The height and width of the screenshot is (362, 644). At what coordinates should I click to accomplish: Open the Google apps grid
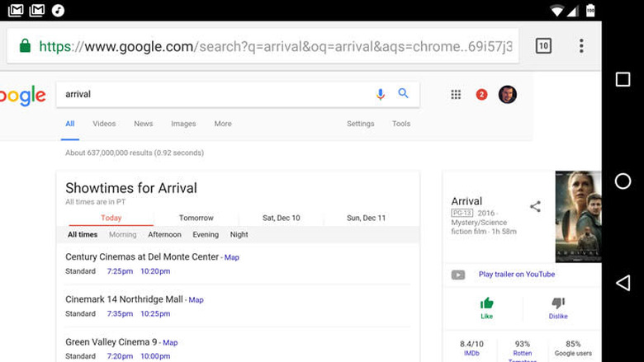(456, 95)
